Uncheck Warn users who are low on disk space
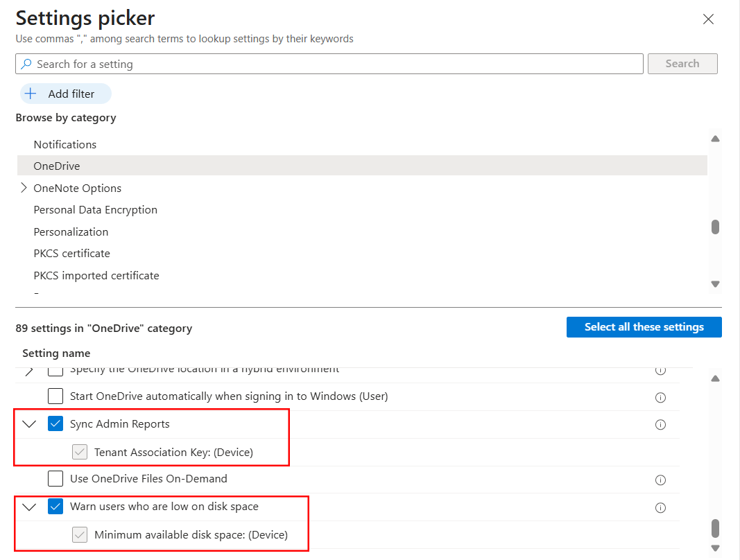 click(55, 507)
